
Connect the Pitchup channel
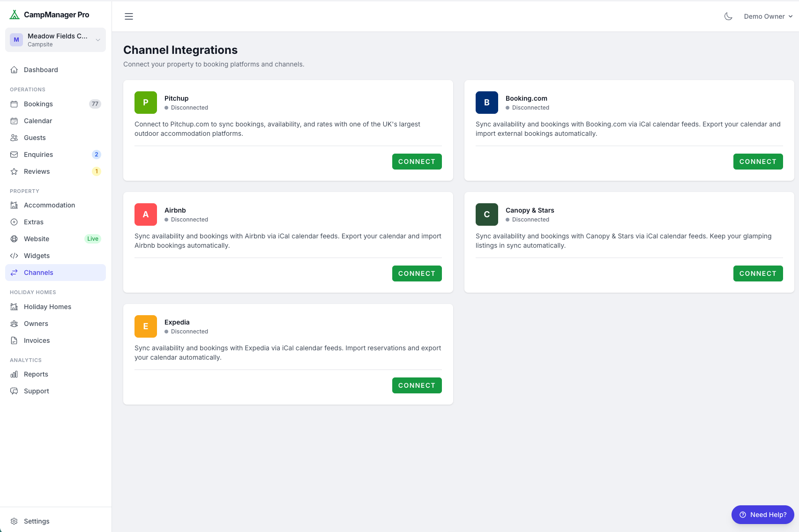click(x=417, y=162)
